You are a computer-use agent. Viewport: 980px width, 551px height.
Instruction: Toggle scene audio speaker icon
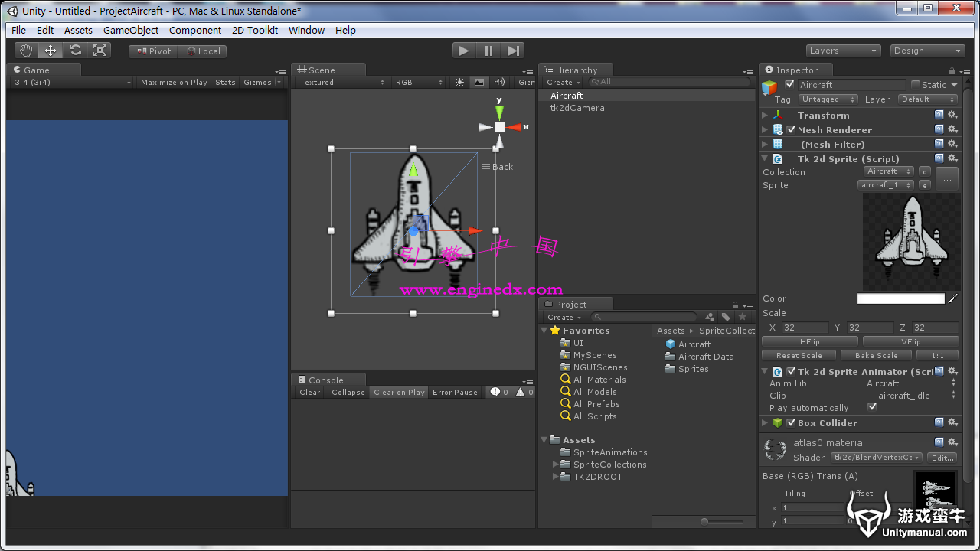(500, 82)
